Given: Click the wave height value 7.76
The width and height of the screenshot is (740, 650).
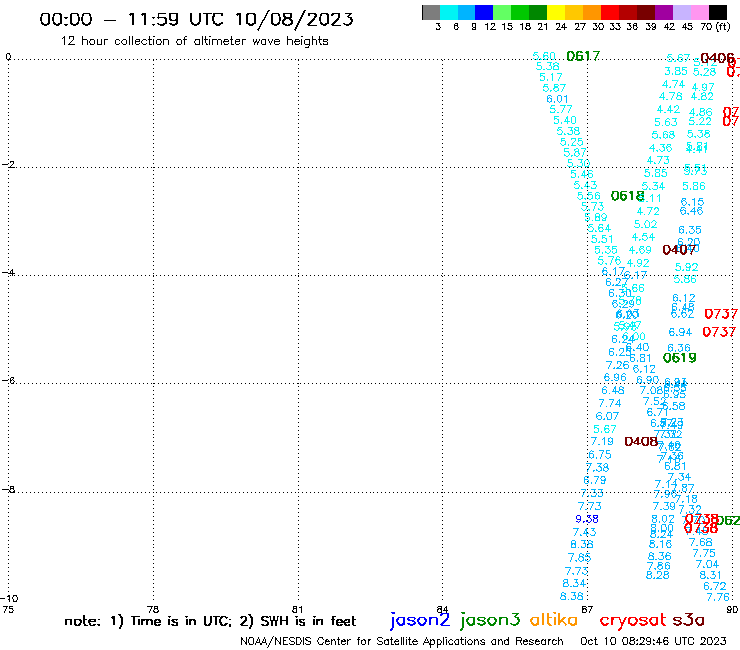Looking at the screenshot, I should pos(718,597).
